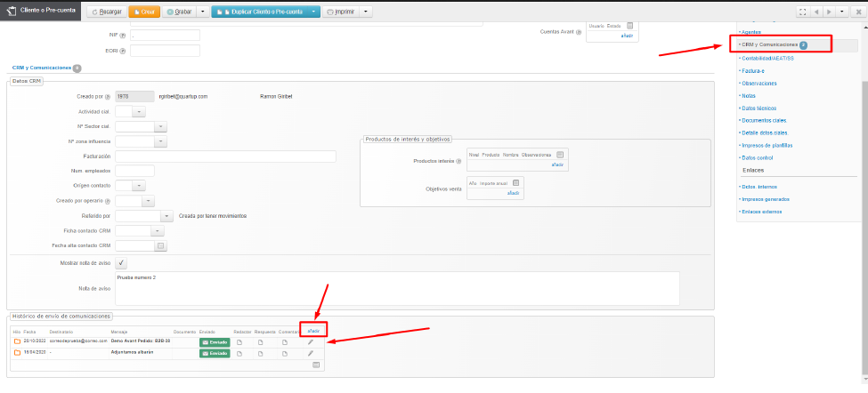Open the folder icon for the 28/10/2022 entry
Screen dimensions: 868x393
coord(16,341)
